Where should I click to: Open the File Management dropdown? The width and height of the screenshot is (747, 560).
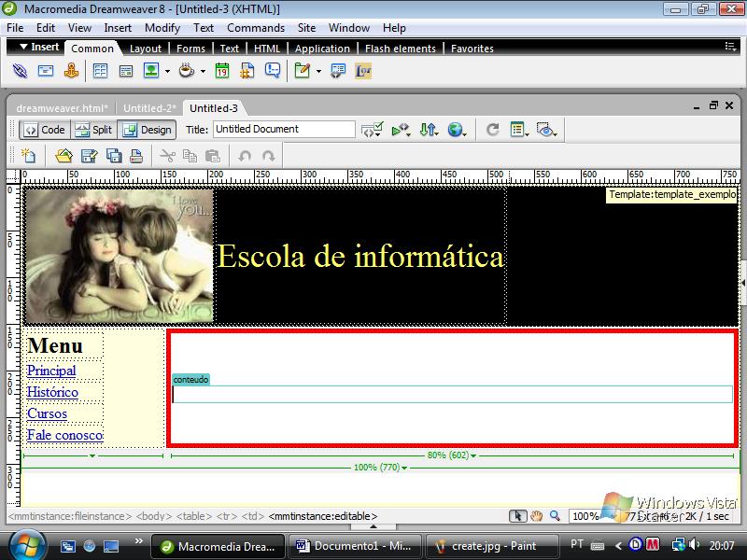429,130
